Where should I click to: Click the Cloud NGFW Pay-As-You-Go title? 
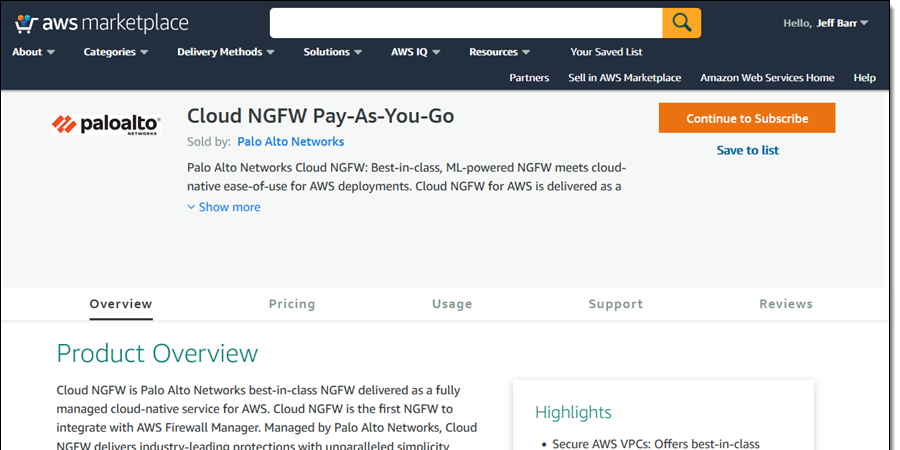(321, 117)
